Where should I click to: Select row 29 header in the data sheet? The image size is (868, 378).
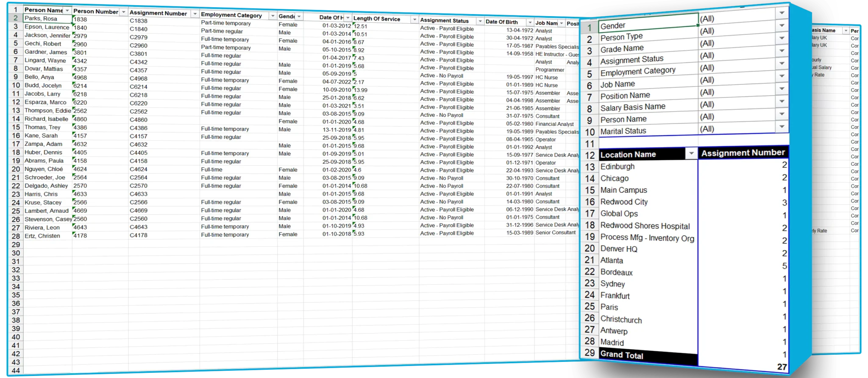coord(16,245)
